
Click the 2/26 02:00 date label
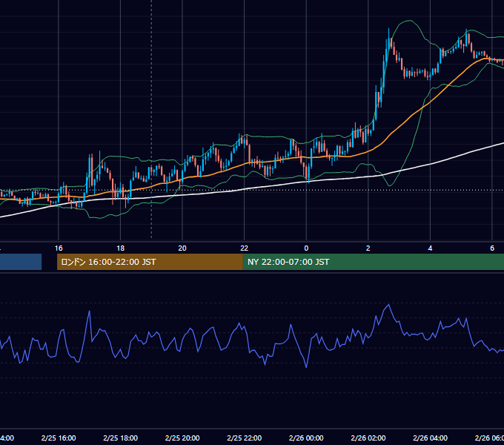368,438
